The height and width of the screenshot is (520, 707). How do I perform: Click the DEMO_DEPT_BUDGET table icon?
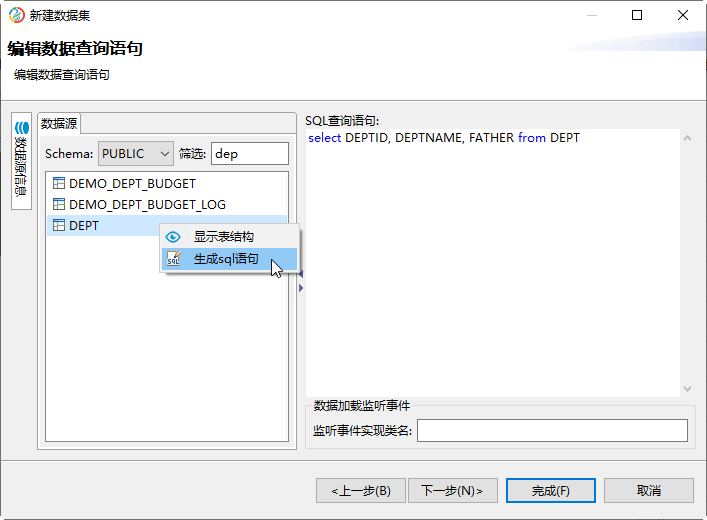(59, 183)
